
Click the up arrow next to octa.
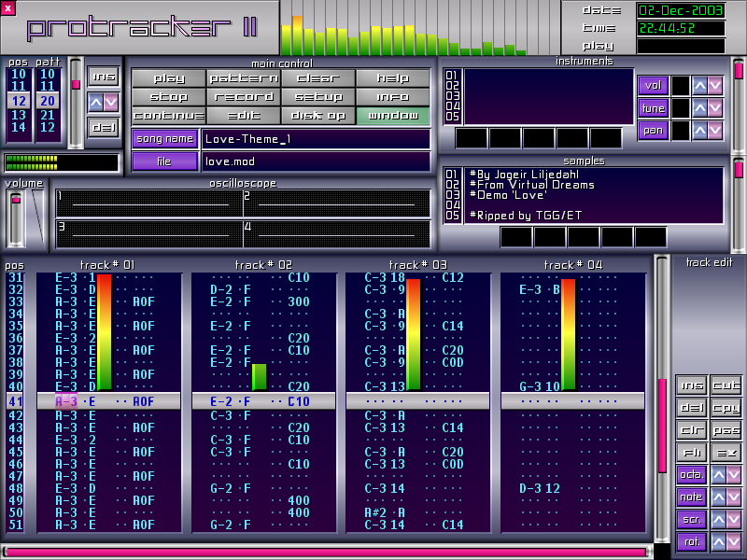(x=718, y=475)
